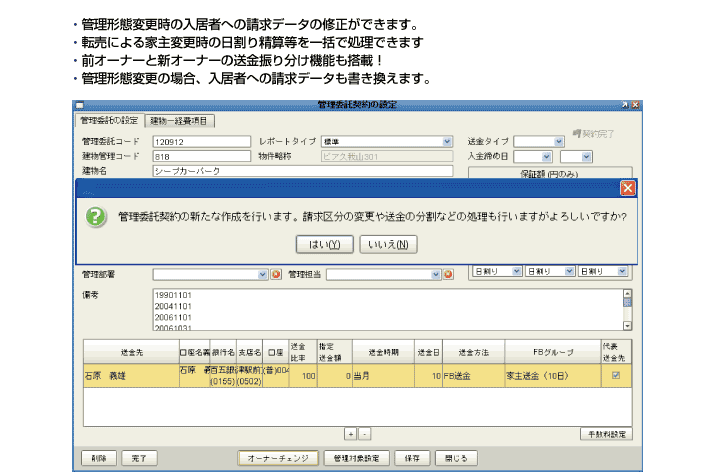This screenshot has height=475, width=711.
Task: Click the 削除 button
Action: tap(99, 458)
